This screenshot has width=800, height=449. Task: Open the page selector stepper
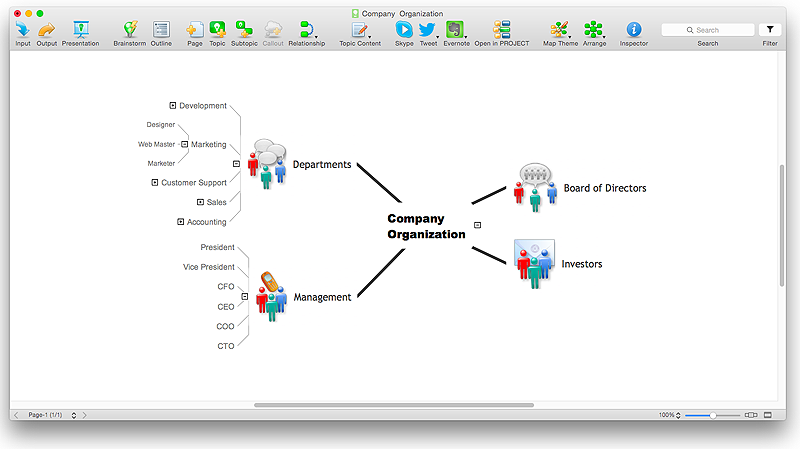click(74, 415)
